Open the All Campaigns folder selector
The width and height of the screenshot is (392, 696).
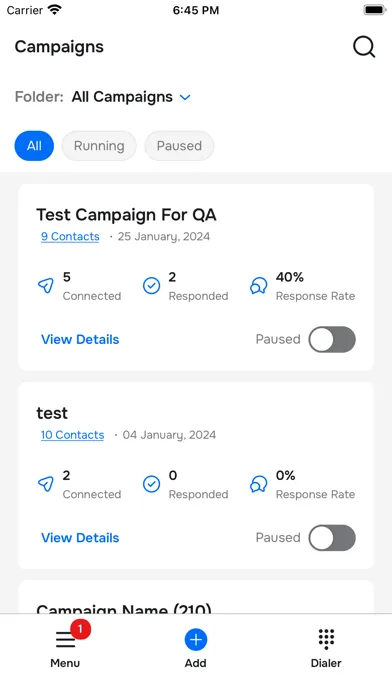pyautogui.click(x=122, y=97)
